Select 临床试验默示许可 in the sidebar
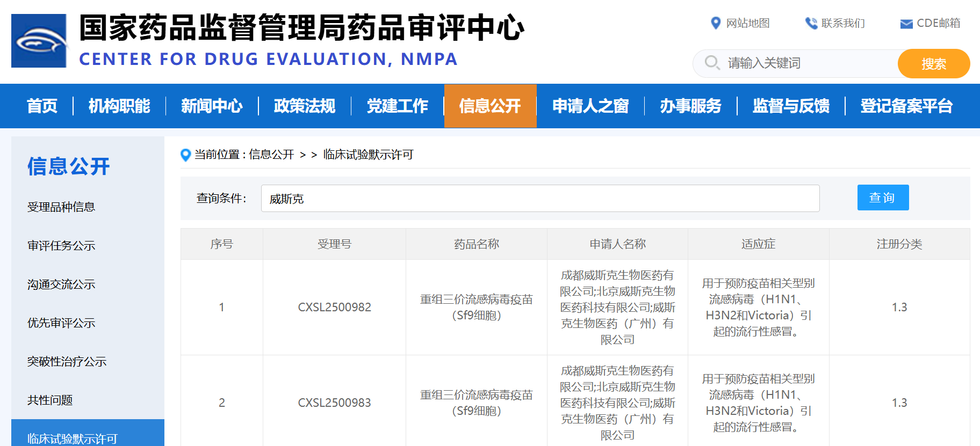 click(72, 438)
